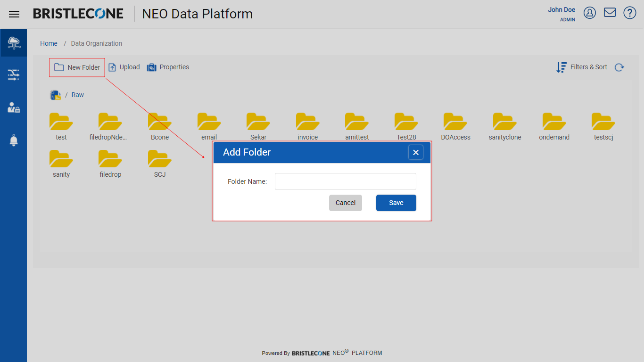This screenshot has width=644, height=362.
Task: Open Filters & Sort options
Action: [582, 67]
